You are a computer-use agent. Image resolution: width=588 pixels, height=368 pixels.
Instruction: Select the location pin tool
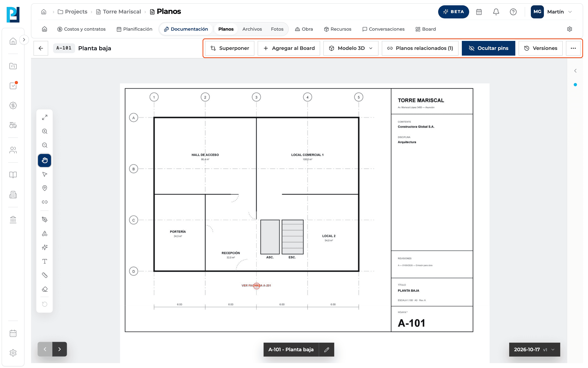45,188
